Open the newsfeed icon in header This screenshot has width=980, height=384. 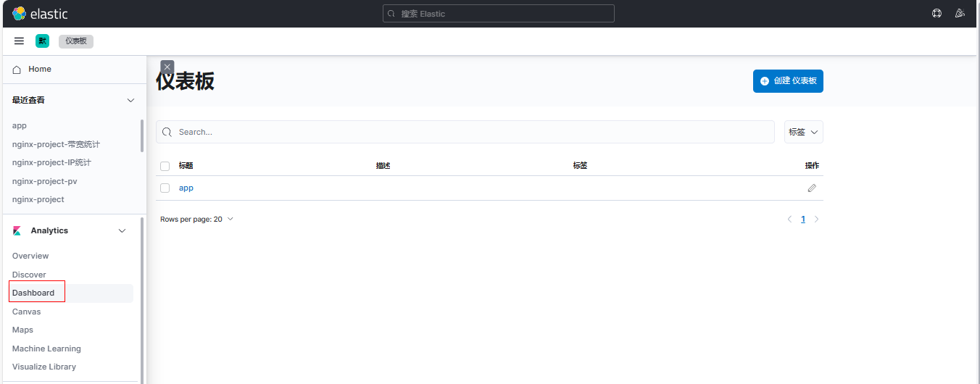[960, 14]
